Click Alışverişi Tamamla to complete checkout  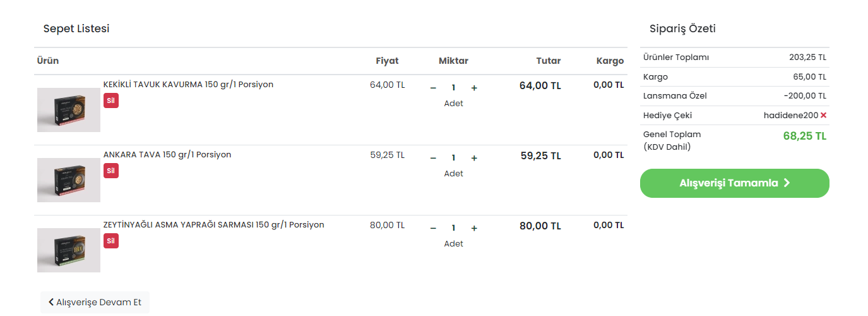[x=734, y=183]
